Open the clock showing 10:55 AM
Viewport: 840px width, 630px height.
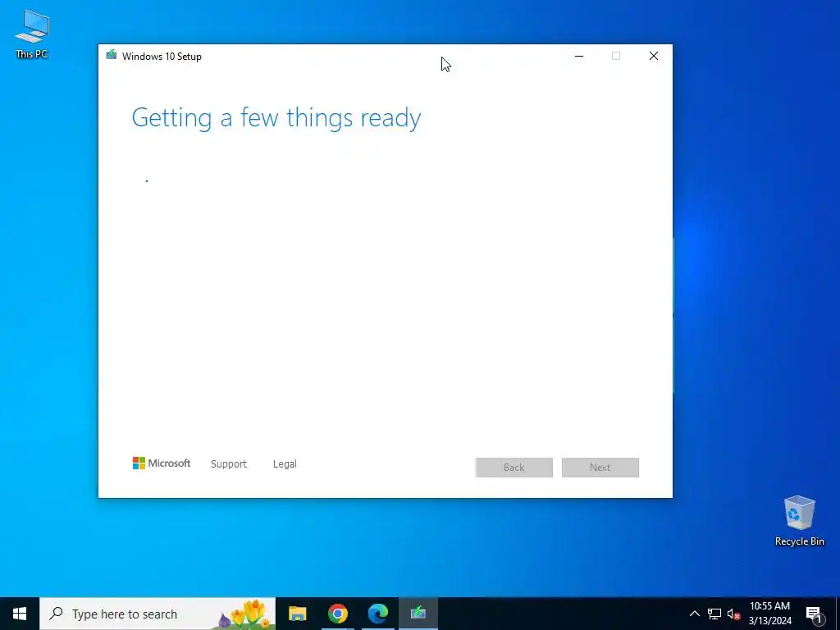pos(769,614)
